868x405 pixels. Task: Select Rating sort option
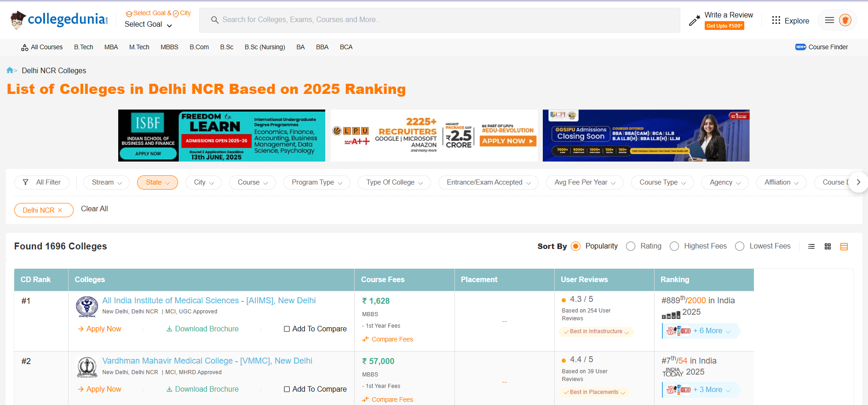(x=631, y=246)
